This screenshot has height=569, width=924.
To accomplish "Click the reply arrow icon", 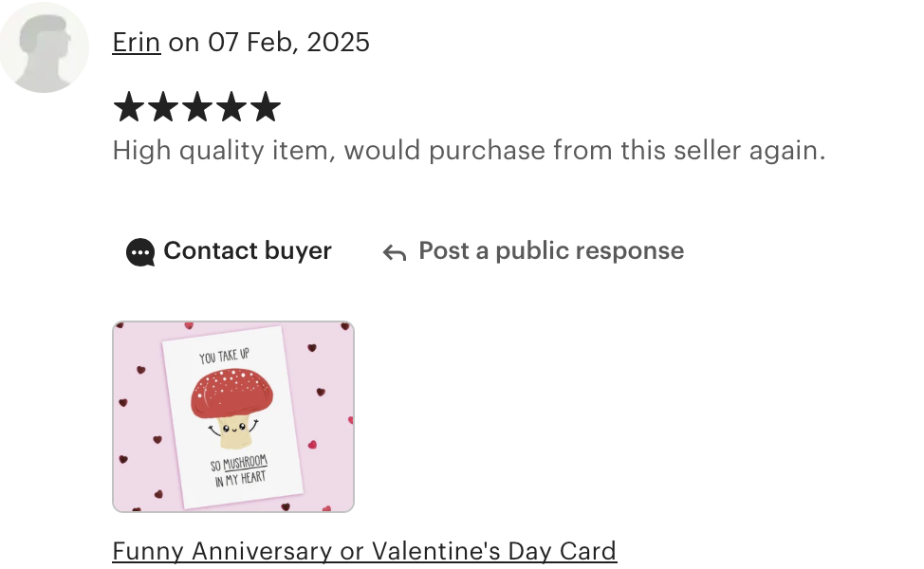I will (395, 252).
